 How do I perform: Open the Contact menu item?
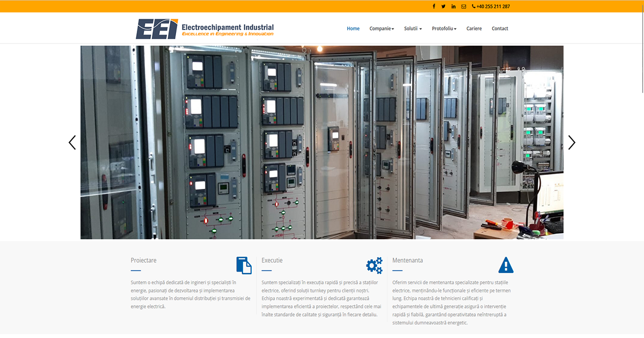point(500,28)
